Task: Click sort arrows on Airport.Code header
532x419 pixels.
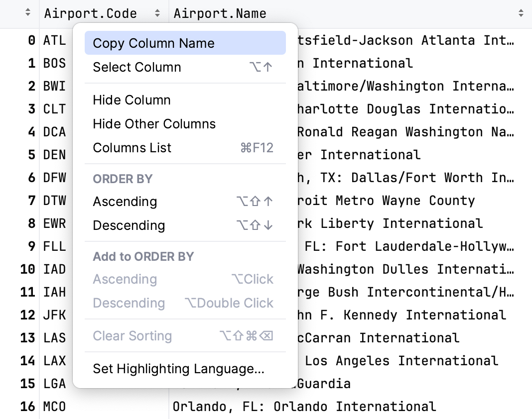Action: 157,14
